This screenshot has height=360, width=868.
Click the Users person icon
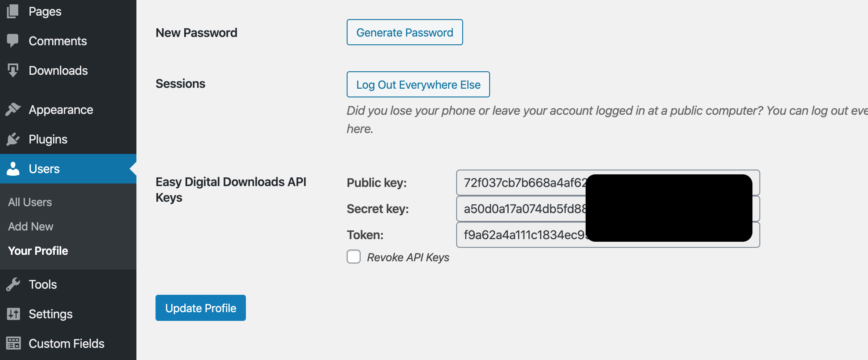point(13,169)
